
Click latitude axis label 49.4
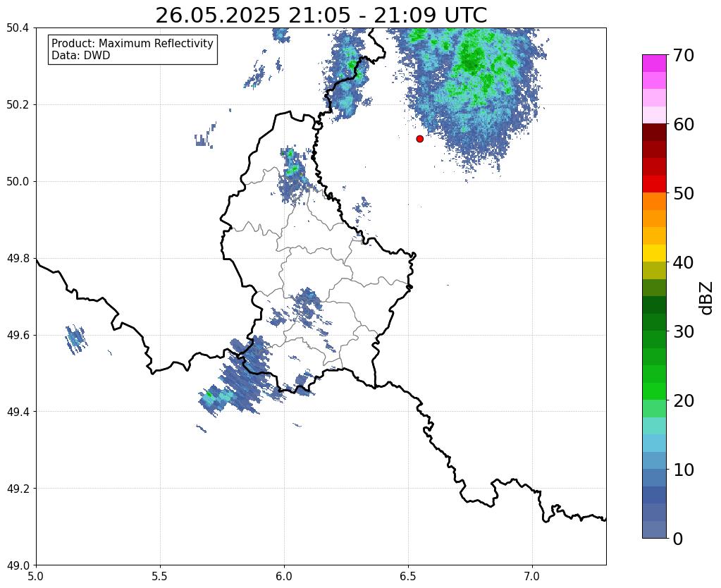[18, 412]
